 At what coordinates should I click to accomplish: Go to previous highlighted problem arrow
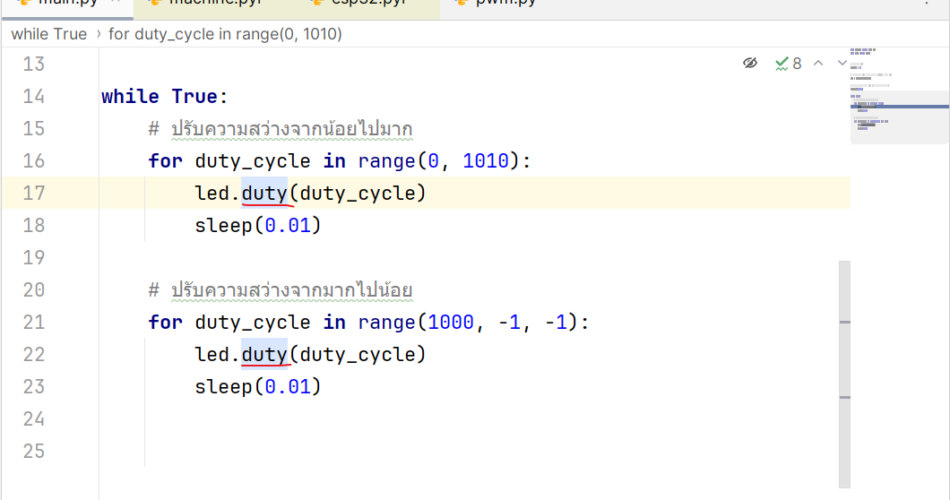click(818, 63)
